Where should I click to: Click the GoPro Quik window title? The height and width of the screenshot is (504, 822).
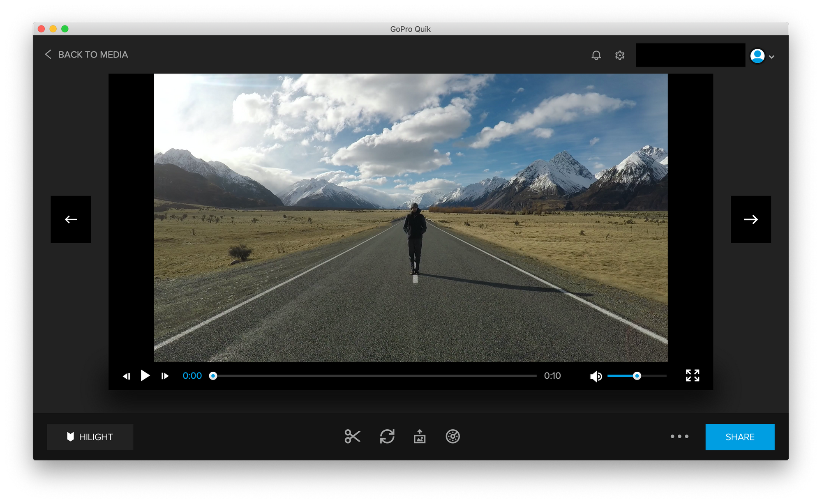[x=410, y=29]
